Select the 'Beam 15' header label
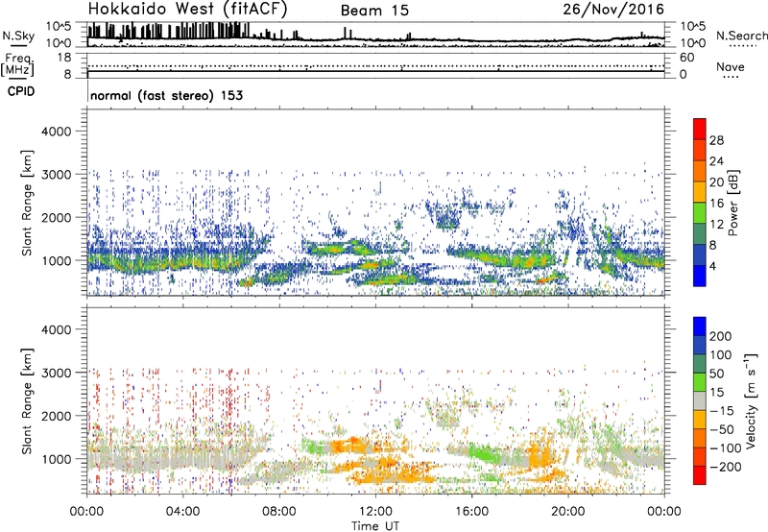Image resolution: width=768 pixels, height=532 pixels. tap(374, 11)
